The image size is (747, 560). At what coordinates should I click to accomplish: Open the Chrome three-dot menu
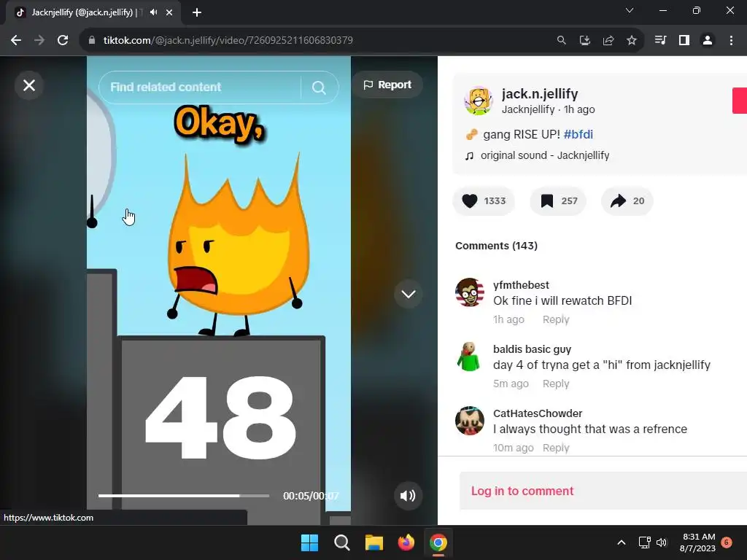point(731,41)
